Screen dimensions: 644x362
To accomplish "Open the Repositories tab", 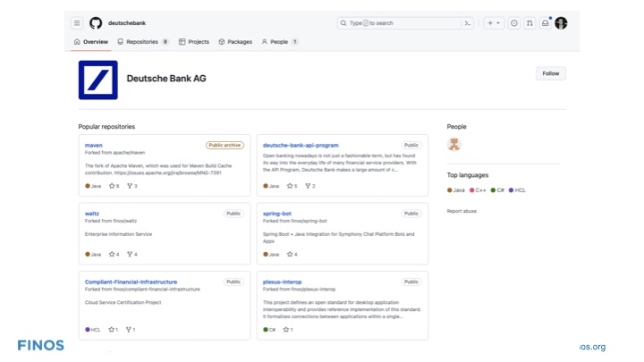I will (x=143, y=42).
